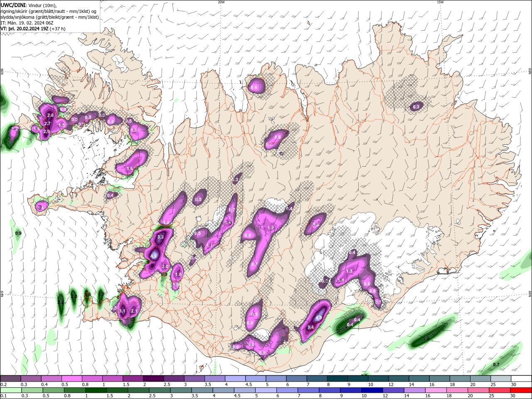
Task: Pick the 4–4.5 lavender swatch in top legend
Action: [x=235, y=379]
